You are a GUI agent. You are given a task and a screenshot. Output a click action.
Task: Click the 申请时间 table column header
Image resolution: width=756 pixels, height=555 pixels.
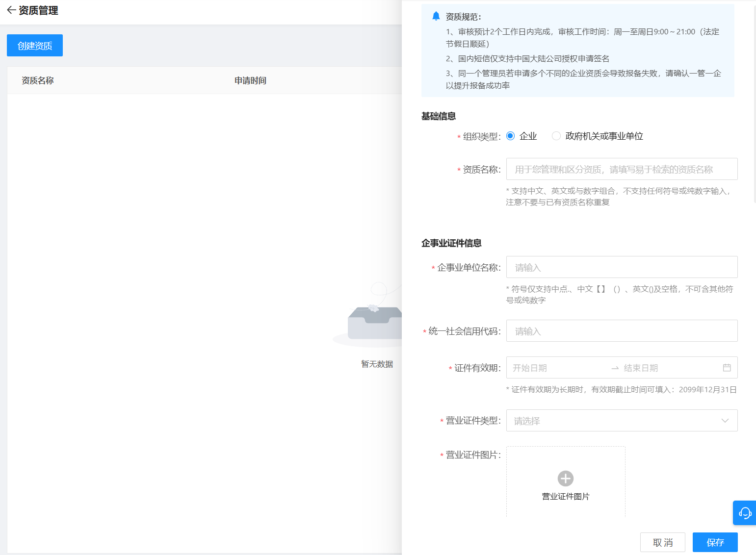[x=250, y=80]
